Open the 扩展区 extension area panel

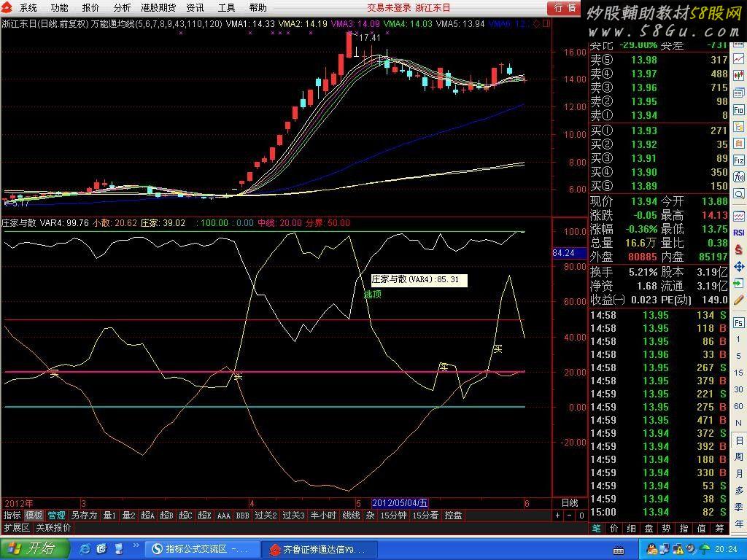tap(16, 528)
